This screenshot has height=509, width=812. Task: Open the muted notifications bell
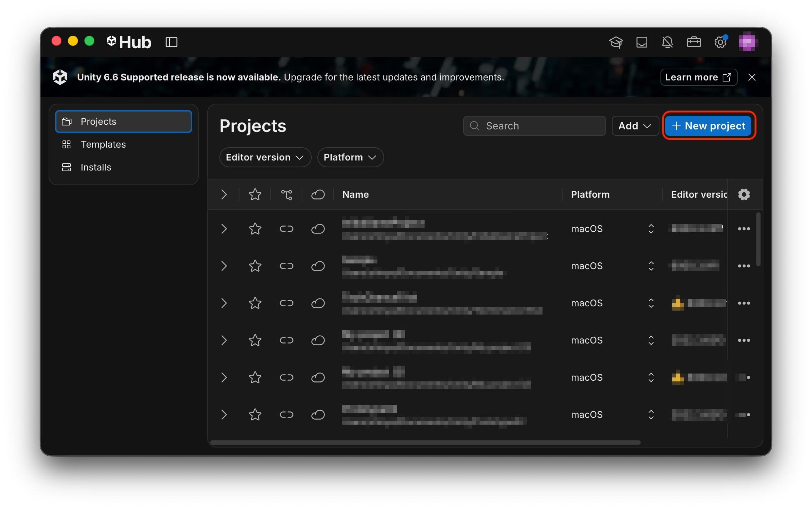(x=667, y=42)
